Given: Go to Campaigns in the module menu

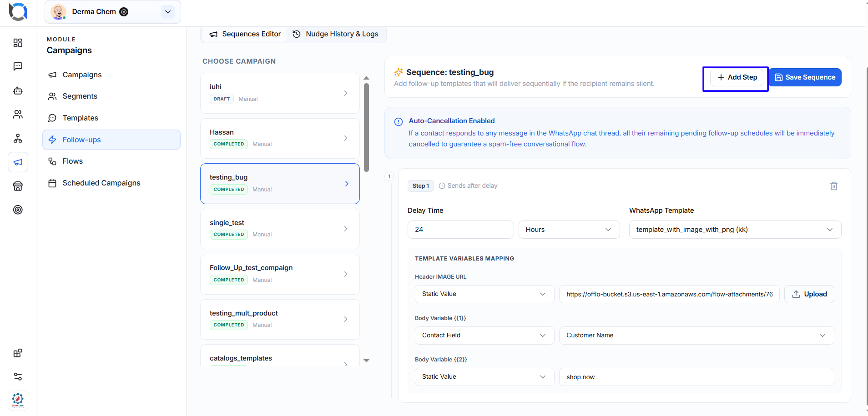Looking at the screenshot, I should [x=111, y=75].
